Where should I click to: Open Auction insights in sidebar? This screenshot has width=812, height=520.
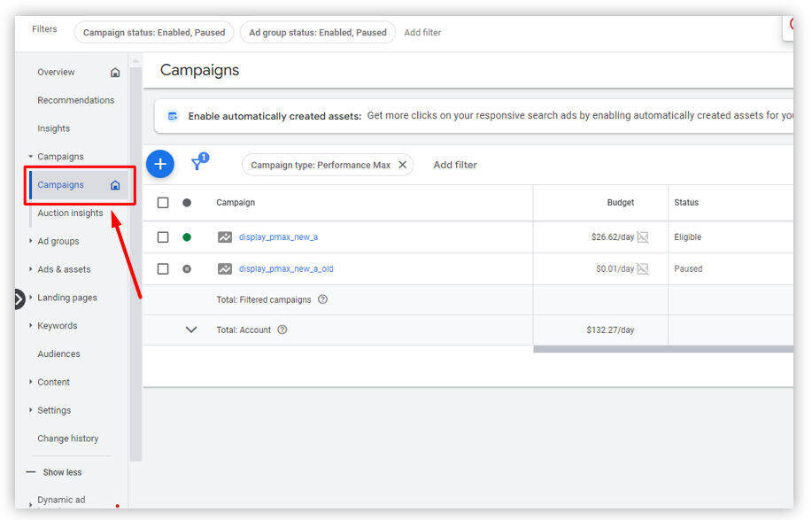70,213
